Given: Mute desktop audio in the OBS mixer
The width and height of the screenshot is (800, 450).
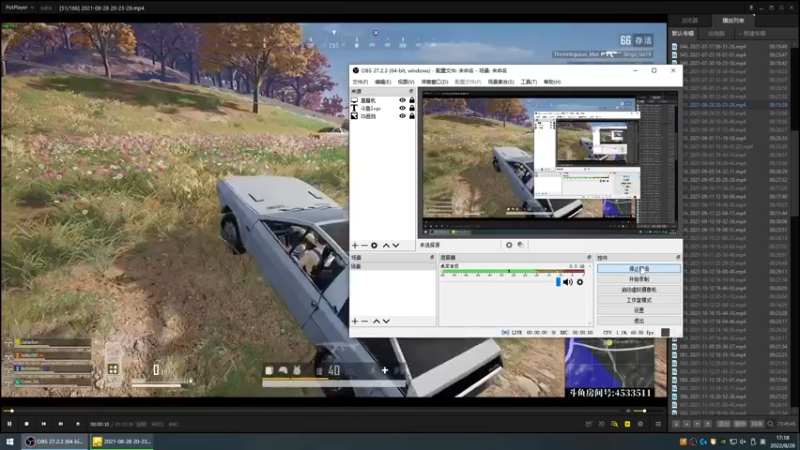Looking at the screenshot, I should pos(568,282).
